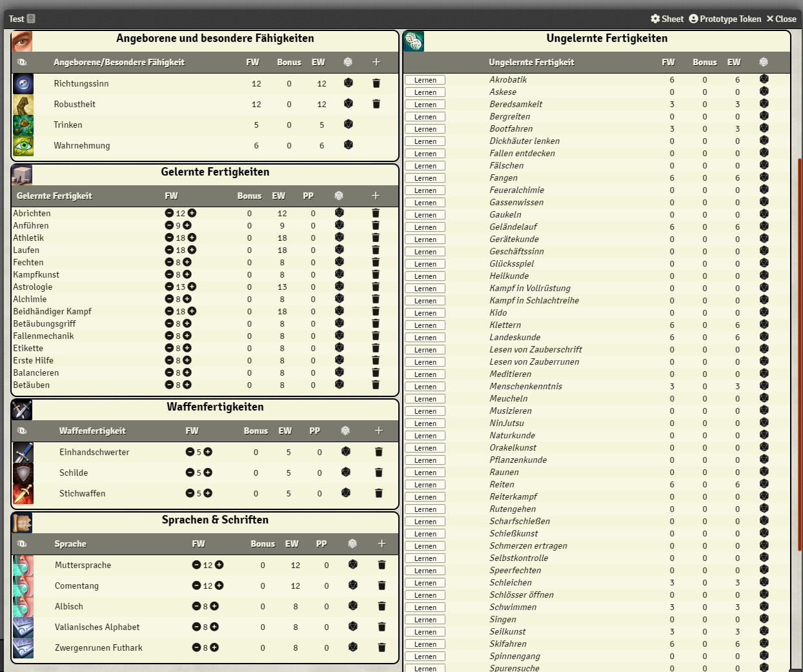Viewport: 803px width, 672px height.
Task: Delete the Schilde weapon skill
Action: pos(379,473)
